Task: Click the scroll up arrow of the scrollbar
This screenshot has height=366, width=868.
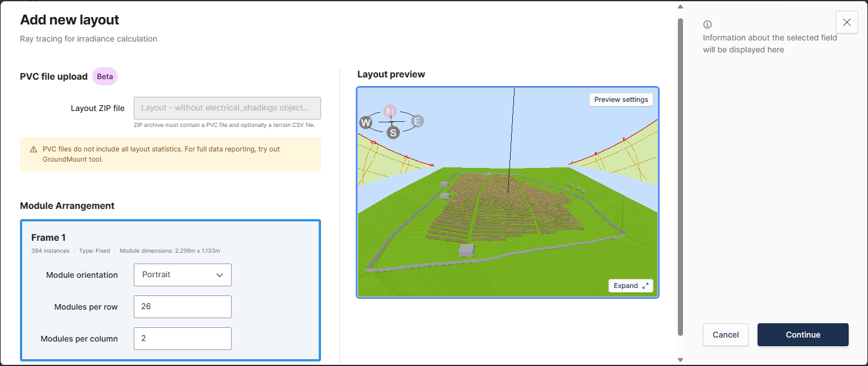Action: [680, 7]
